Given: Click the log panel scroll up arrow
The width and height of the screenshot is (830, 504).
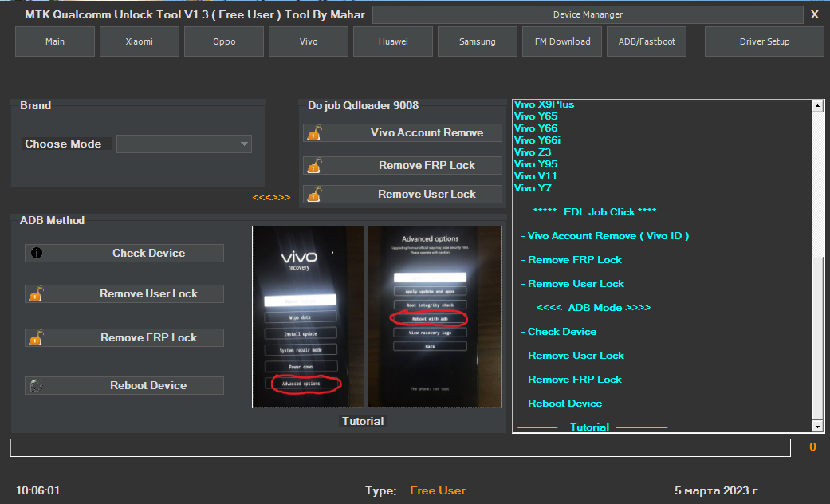Looking at the screenshot, I should [x=817, y=106].
